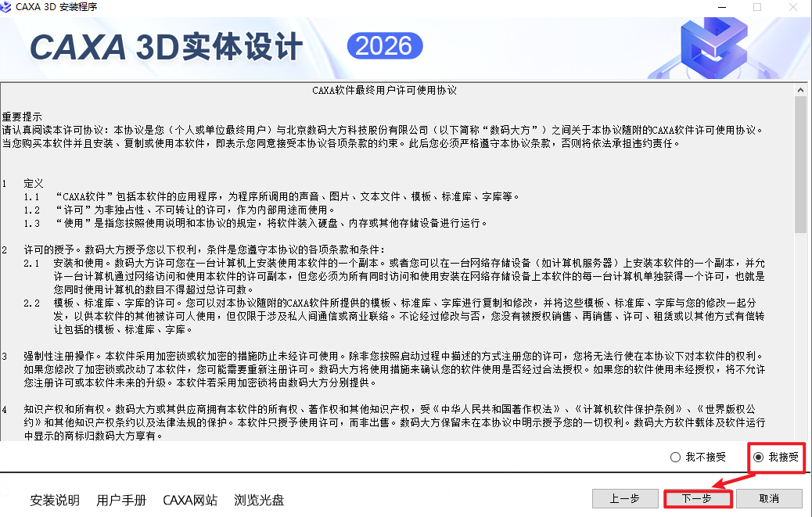Select the 我接受 radio button
Image resolution: width=812 pixels, height=517 pixels.
coord(758,458)
